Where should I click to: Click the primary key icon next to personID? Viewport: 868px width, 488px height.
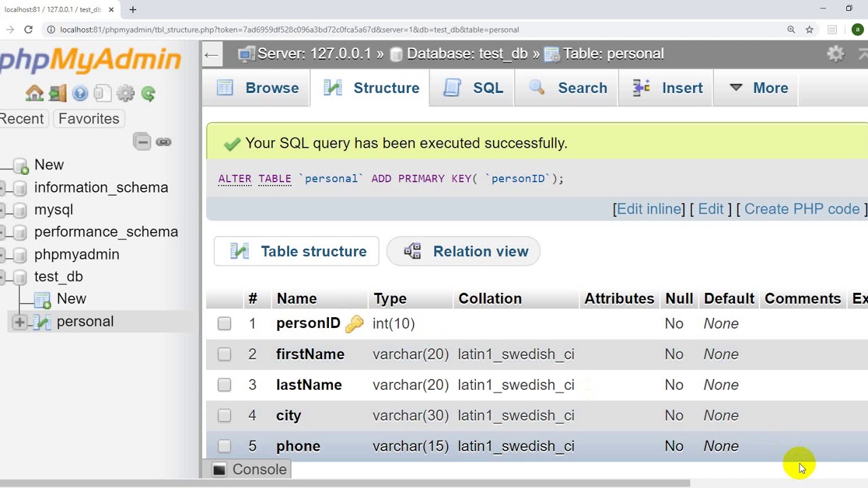pyautogui.click(x=354, y=324)
